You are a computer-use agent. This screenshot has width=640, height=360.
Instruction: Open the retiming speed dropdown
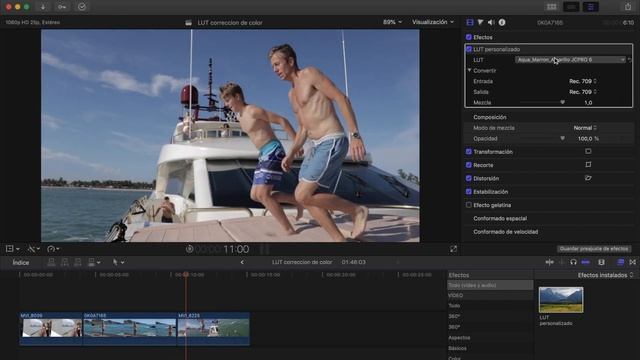[x=53, y=249]
